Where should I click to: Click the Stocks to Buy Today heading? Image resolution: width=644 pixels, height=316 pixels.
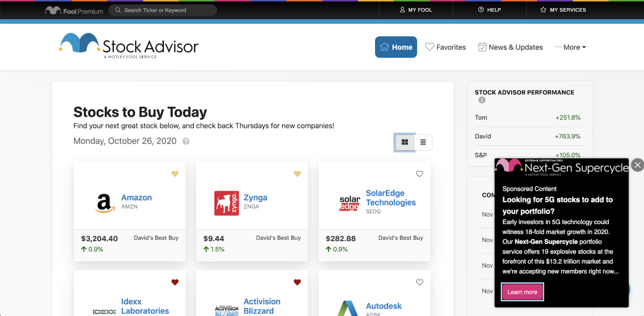click(x=140, y=112)
